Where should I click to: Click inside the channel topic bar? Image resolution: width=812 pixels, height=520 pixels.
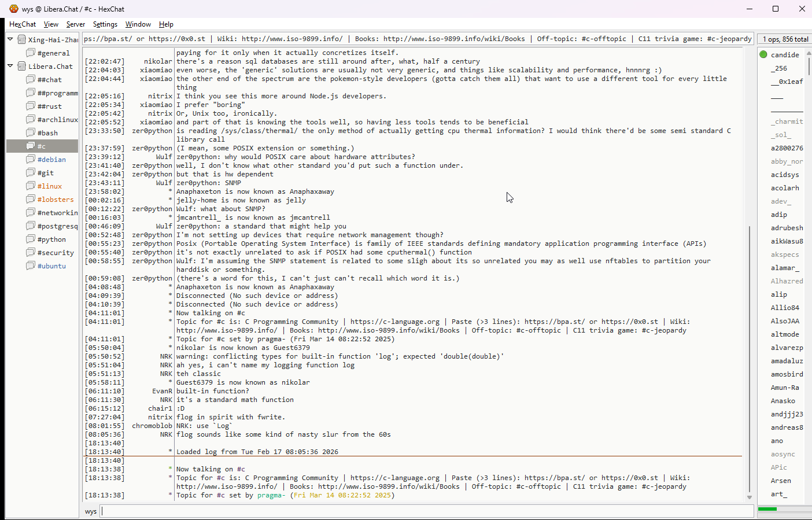click(x=418, y=39)
